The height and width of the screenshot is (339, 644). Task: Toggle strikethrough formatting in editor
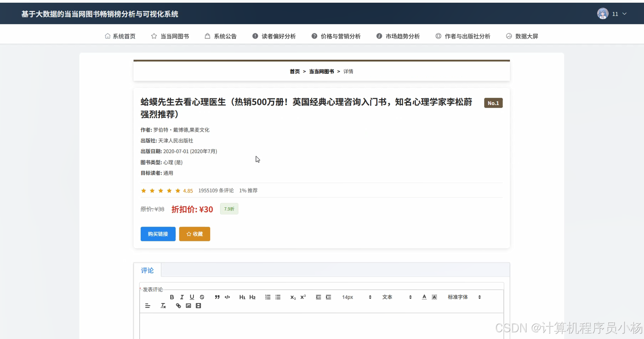(202, 297)
